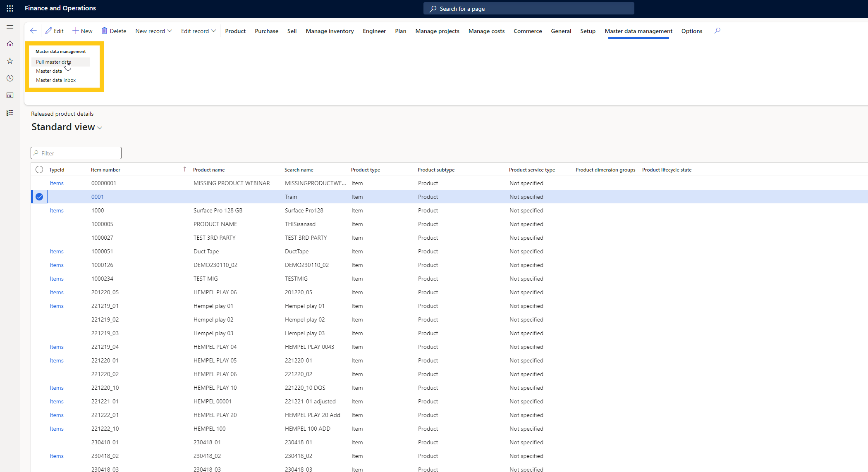
Task: Select the top header row checkbox
Action: (40, 169)
